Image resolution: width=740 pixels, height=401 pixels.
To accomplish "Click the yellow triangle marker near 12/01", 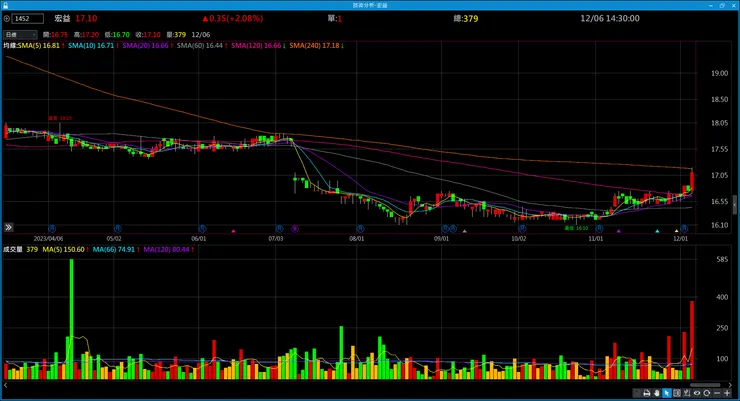I will coord(676,231).
